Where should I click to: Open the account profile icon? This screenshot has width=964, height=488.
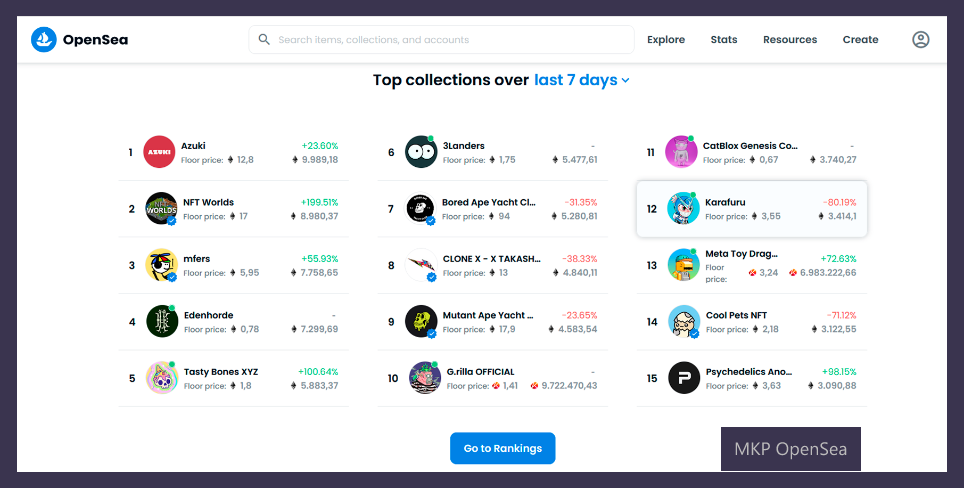click(920, 39)
